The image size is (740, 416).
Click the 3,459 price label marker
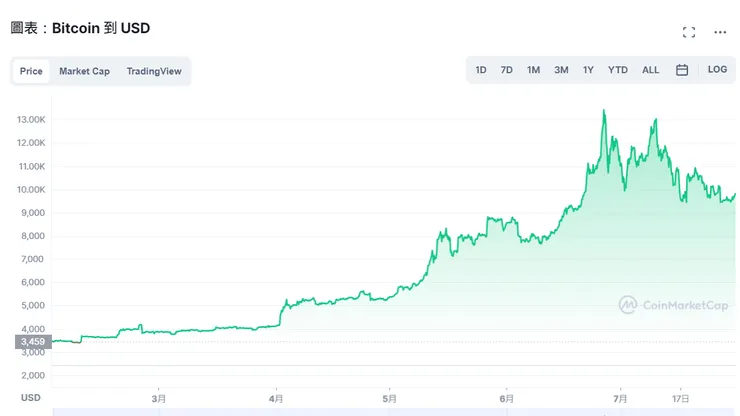coord(31,342)
